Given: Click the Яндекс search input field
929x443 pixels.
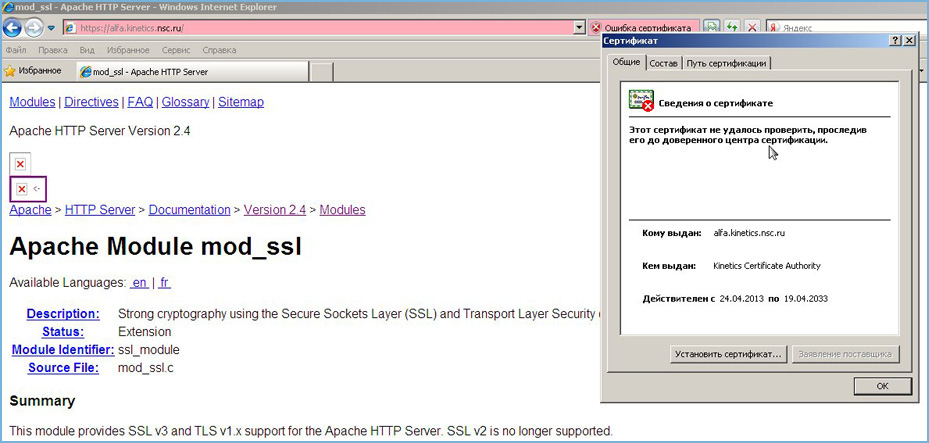Looking at the screenshot, I should 853,28.
